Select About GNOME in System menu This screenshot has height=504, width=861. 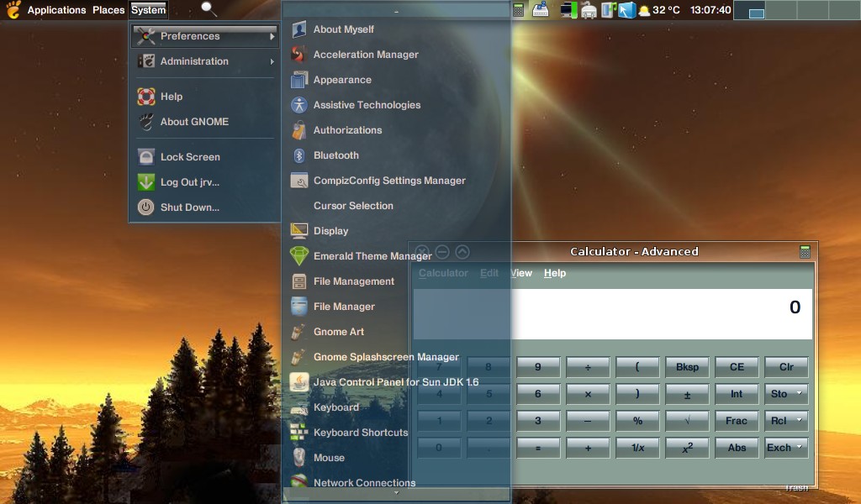pos(205,122)
